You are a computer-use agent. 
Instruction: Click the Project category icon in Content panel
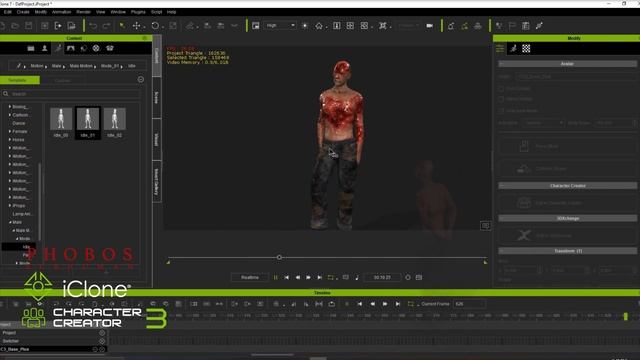point(31,48)
